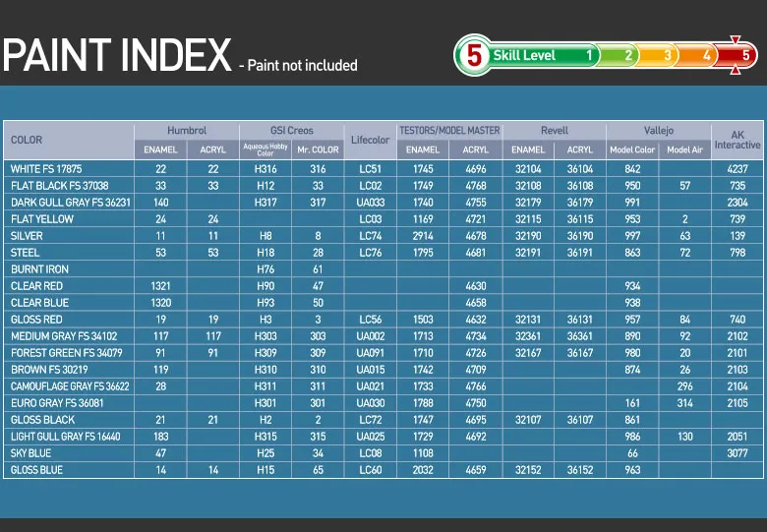Image resolution: width=767 pixels, height=532 pixels.
Task: Click the ENAMEL subheader under Humbrol
Action: (x=160, y=149)
